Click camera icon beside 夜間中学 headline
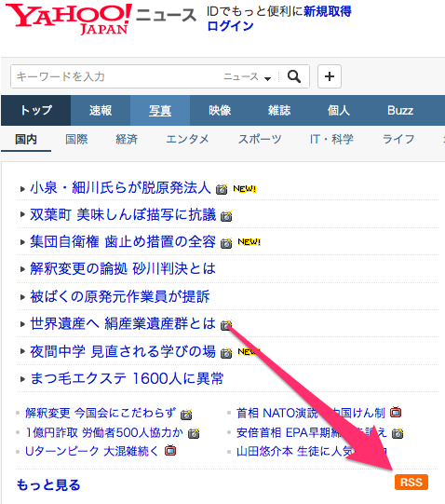This screenshot has height=504, width=445. (226, 352)
